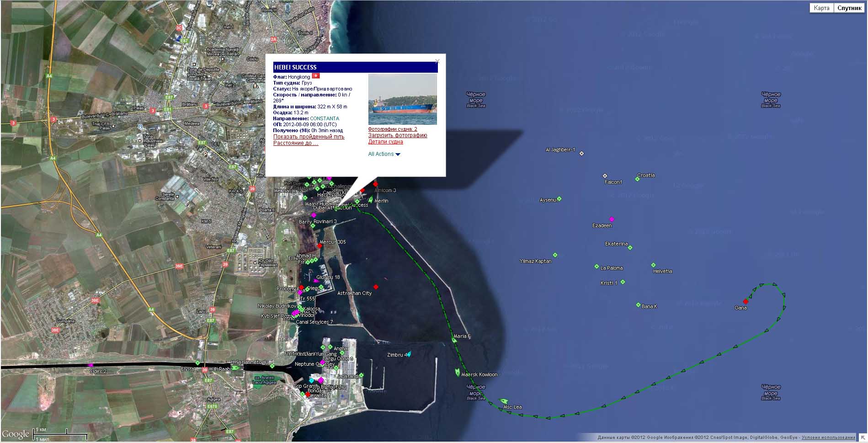The image size is (868, 443).
Task: Open the Hebei Success ship photo thumbnail
Action: click(402, 99)
